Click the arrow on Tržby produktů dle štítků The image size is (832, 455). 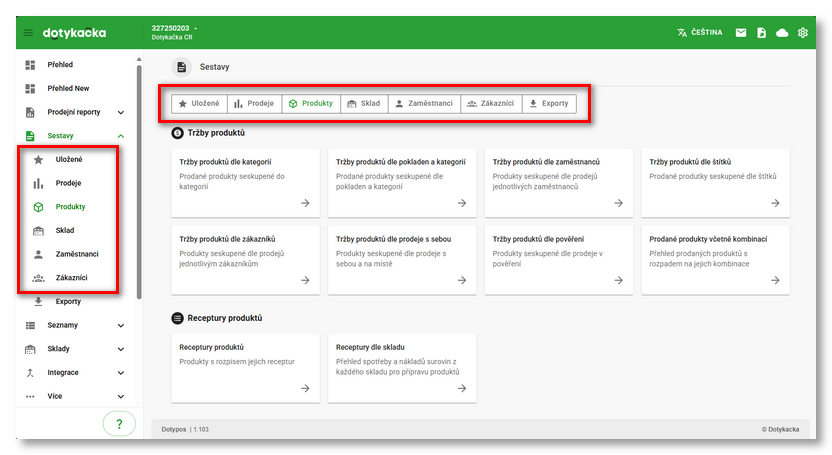point(775,203)
